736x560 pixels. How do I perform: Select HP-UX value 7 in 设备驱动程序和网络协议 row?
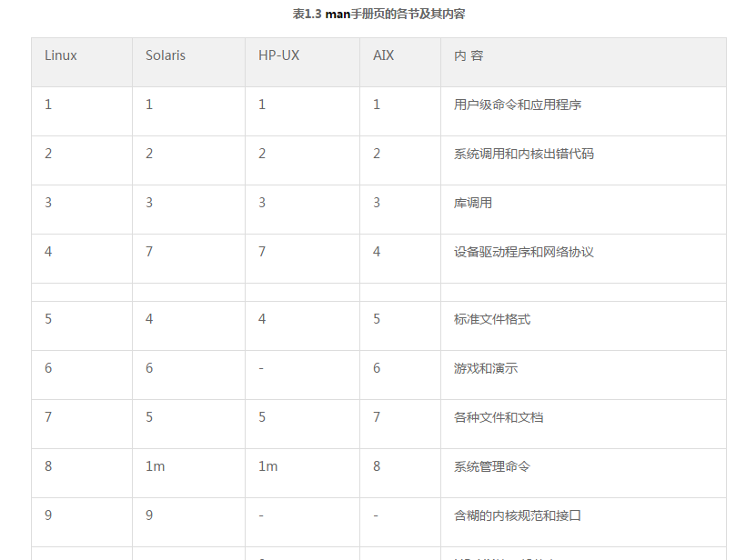[262, 252]
